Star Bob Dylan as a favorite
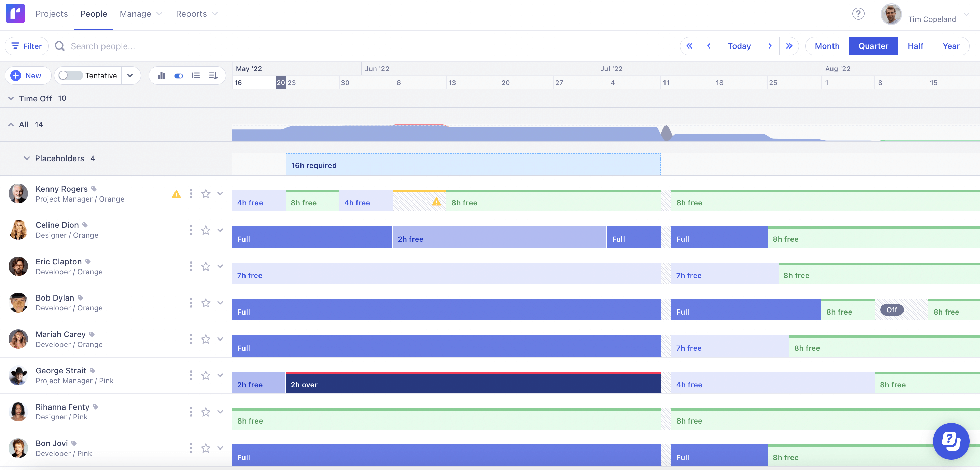 tap(206, 303)
